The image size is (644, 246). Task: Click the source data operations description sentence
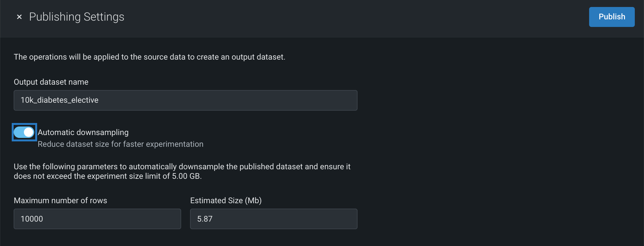(x=149, y=57)
